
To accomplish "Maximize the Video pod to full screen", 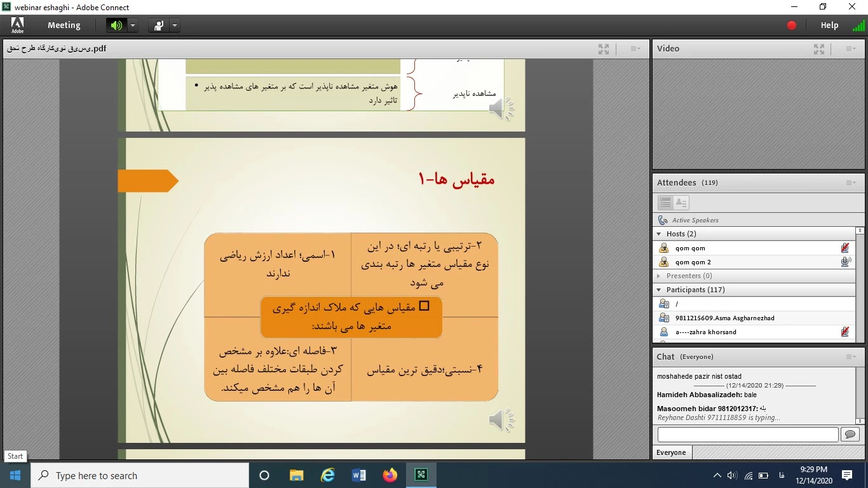I will 819,49.
